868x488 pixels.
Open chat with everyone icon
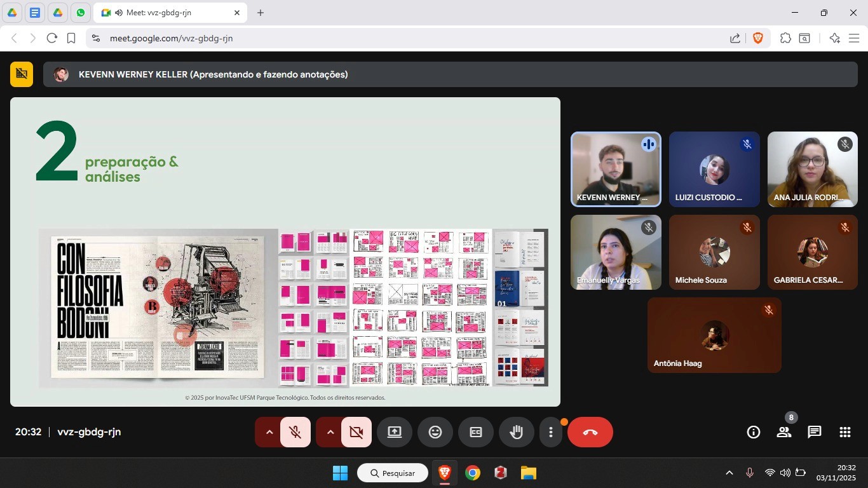point(815,432)
